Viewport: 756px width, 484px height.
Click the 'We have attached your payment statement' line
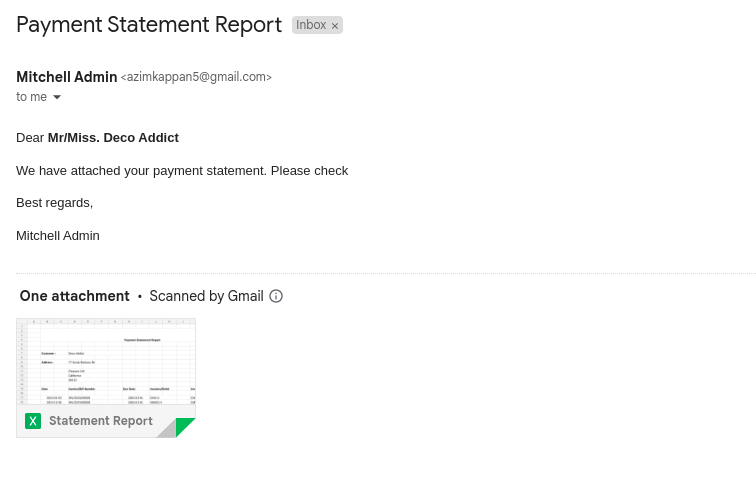(x=182, y=171)
